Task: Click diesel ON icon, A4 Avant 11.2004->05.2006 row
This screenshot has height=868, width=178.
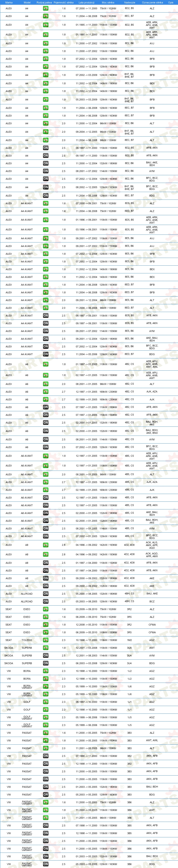Action: [46, 354]
